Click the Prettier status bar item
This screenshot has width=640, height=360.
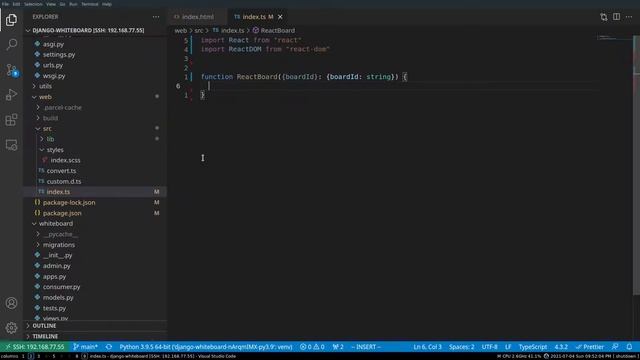click(590, 347)
